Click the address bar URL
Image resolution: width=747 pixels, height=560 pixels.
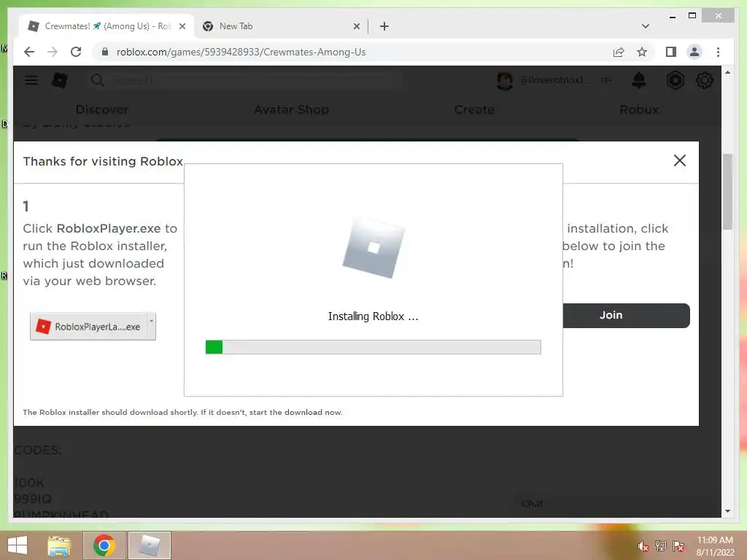[x=241, y=52]
